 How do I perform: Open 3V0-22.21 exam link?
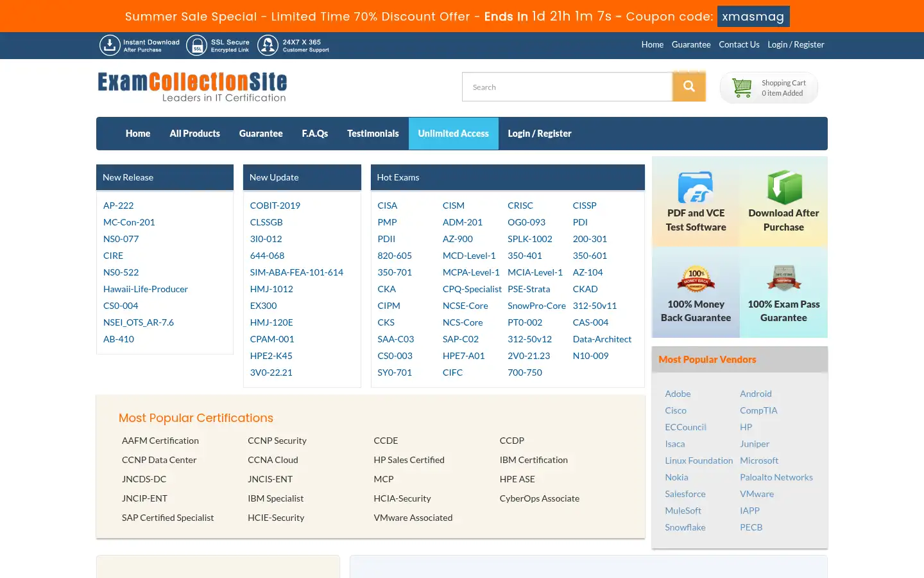[271, 372]
